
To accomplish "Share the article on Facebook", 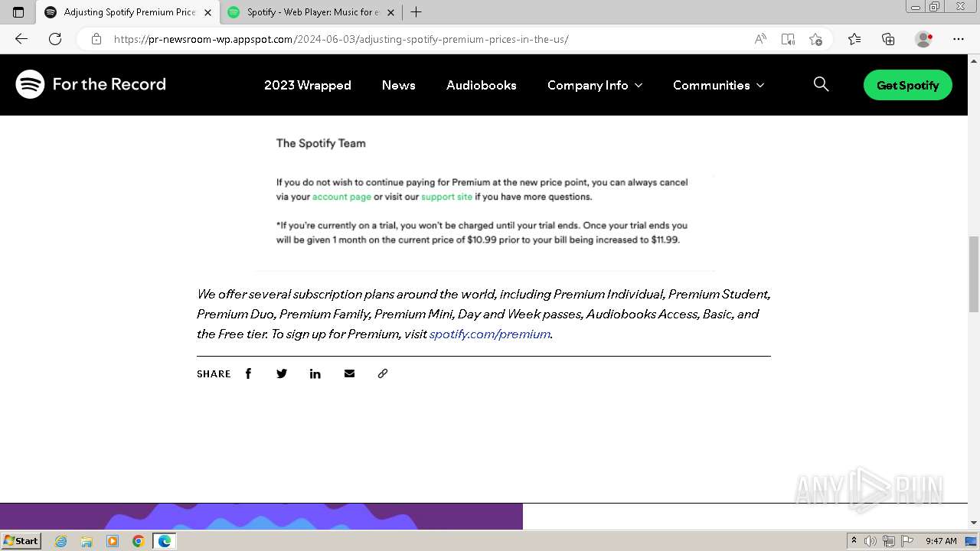I will click(248, 373).
